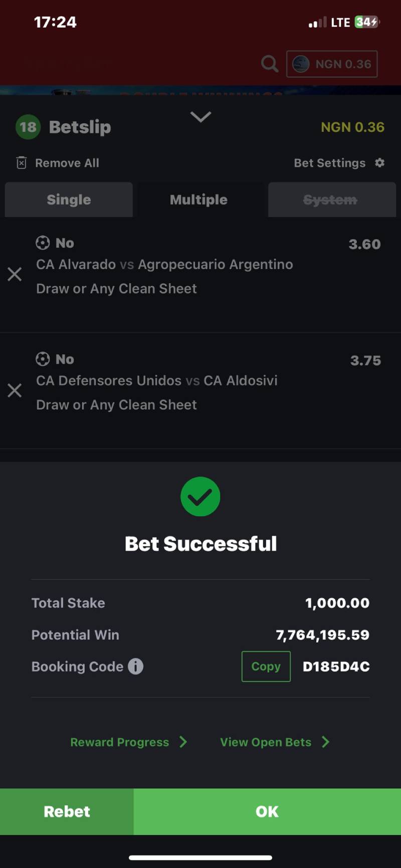
Task: Tap the green Bet Successful checkmark
Action: (x=200, y=497)
